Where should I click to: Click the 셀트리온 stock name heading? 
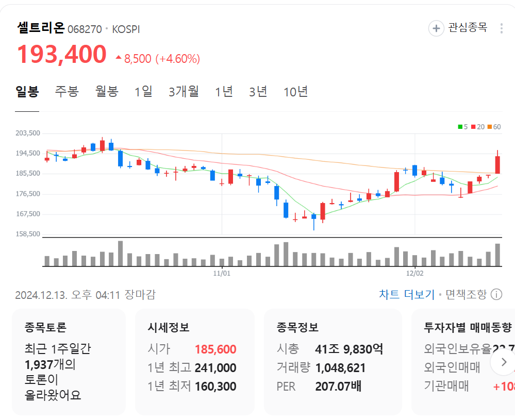(x=41, y=28)
